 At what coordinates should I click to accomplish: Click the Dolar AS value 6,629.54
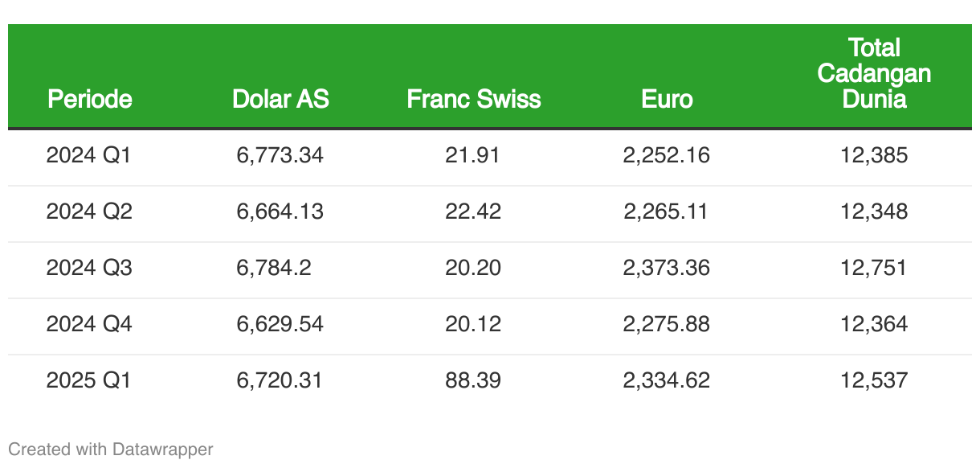click(x=280, y=324)
